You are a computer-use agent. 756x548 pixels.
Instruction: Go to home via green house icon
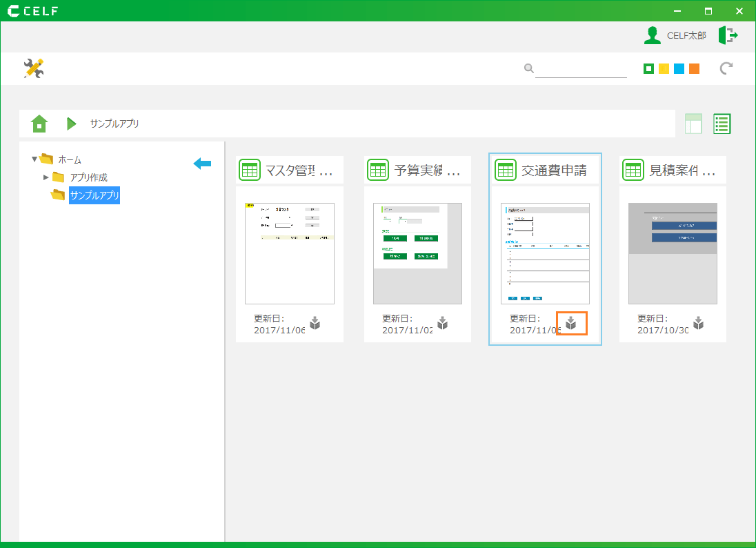(40, 124)
